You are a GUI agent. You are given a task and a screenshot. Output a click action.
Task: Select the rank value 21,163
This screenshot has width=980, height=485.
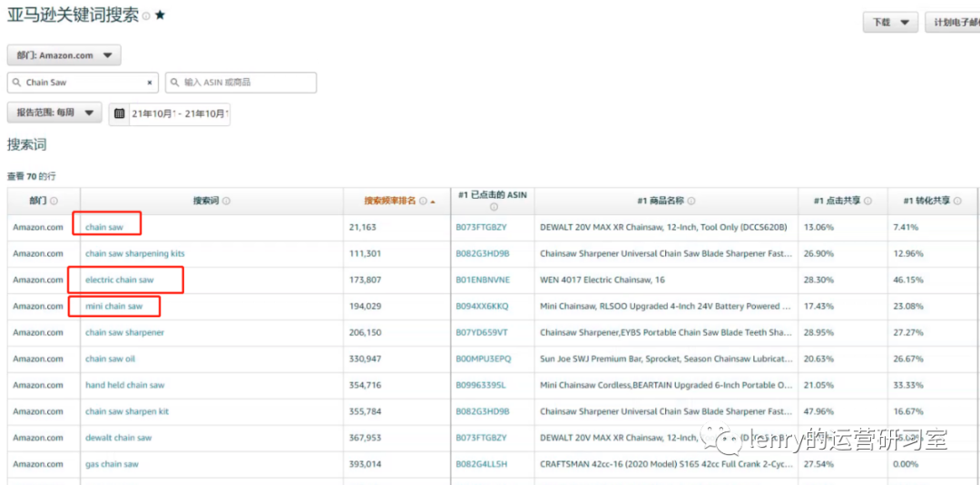pos(362,227)
